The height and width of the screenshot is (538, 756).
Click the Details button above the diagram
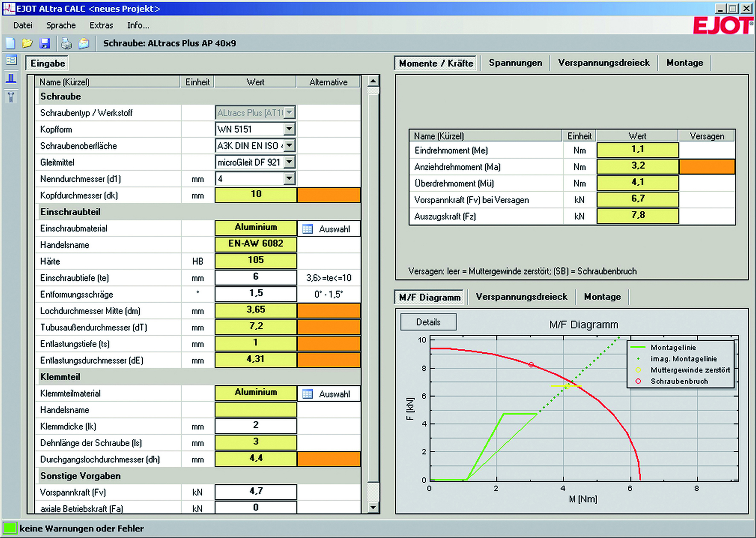[428, 322]
